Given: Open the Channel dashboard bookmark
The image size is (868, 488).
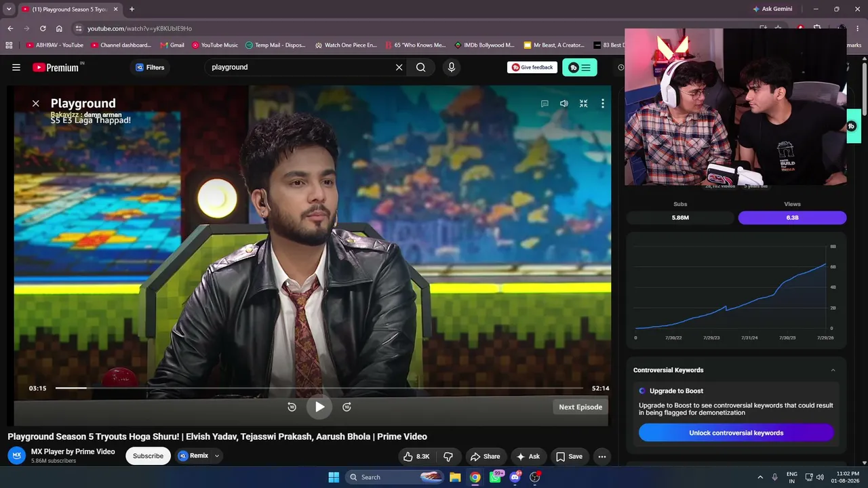Looking at the screenshot, I should (x=121, y=45).
